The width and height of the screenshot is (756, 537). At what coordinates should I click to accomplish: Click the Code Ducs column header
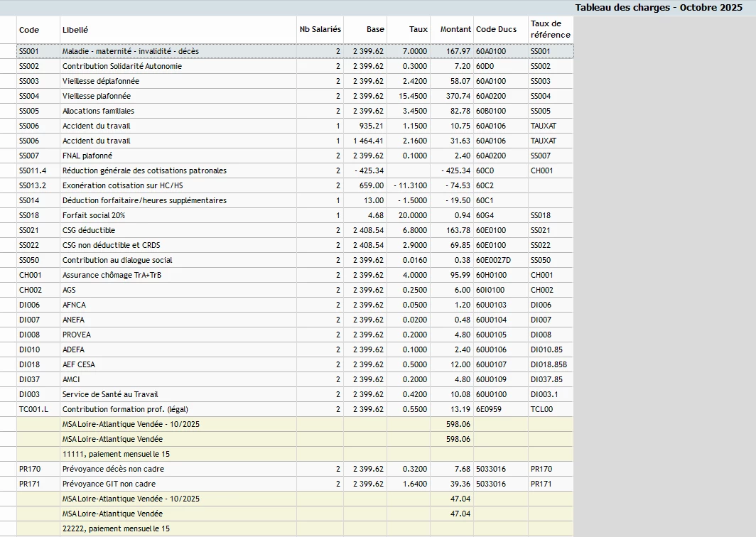496,30
